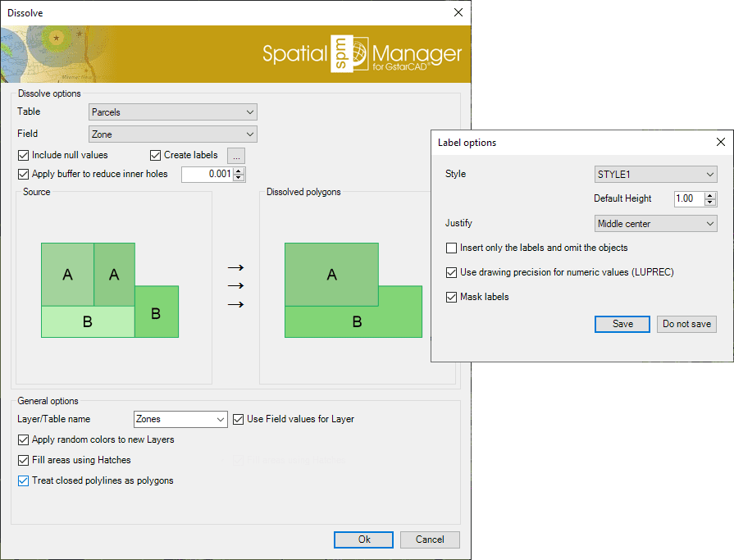Open label settings via the ellipsis button
The height and width of the screenshot is (560, 734).
click(237, 155)
